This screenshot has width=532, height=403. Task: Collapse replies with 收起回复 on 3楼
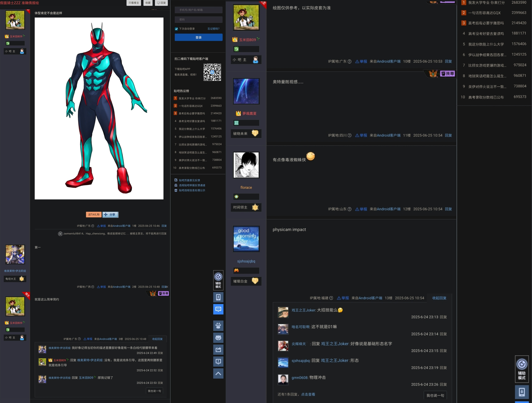[158, 339]
